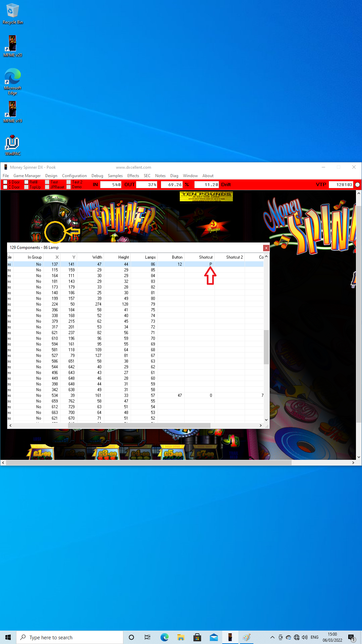Click the volume speaker tray icon
The width and height of the screenshot is (362, 644).
305,637
